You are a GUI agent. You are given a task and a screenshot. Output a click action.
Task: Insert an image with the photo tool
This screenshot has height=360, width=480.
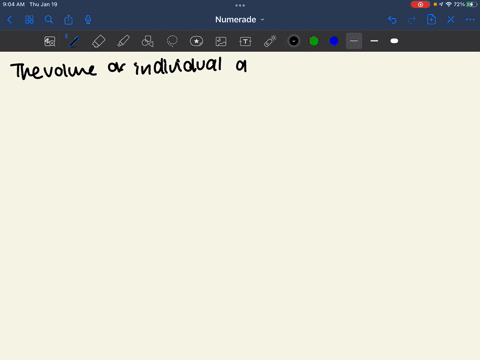tap(221, 41)
